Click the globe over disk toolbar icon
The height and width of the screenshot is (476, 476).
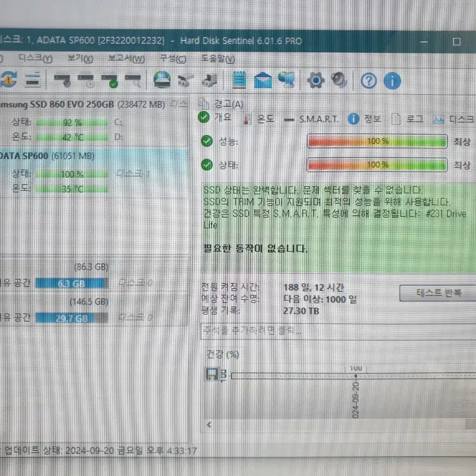[x=162, y=80]
